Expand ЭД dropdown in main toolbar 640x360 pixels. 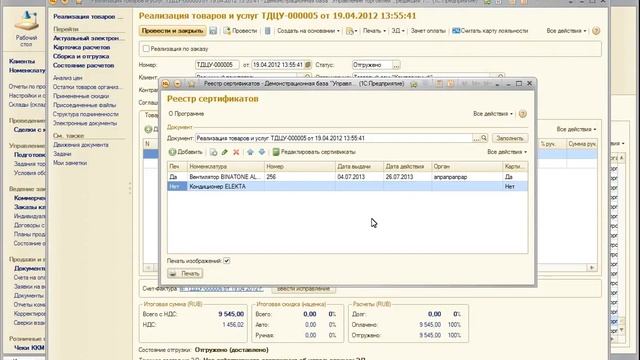click(398, 31)
